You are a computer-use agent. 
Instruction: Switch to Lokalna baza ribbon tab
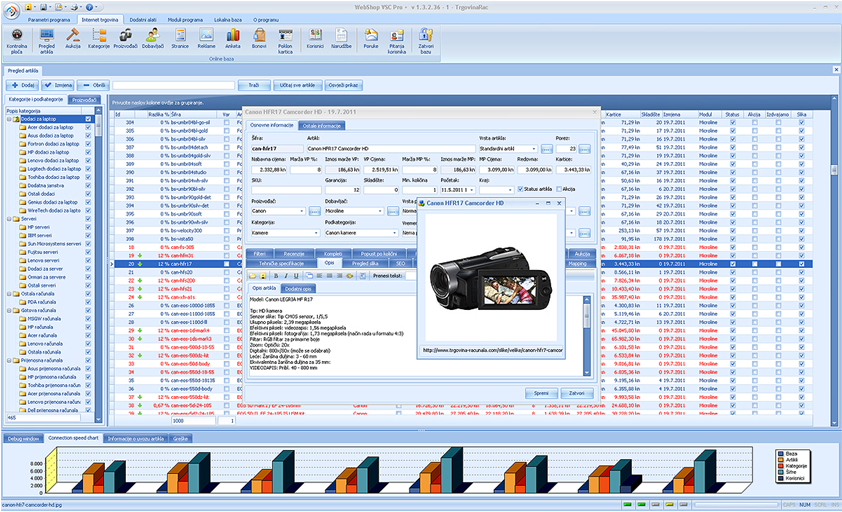pyautogui.click(x=228, y=20)
